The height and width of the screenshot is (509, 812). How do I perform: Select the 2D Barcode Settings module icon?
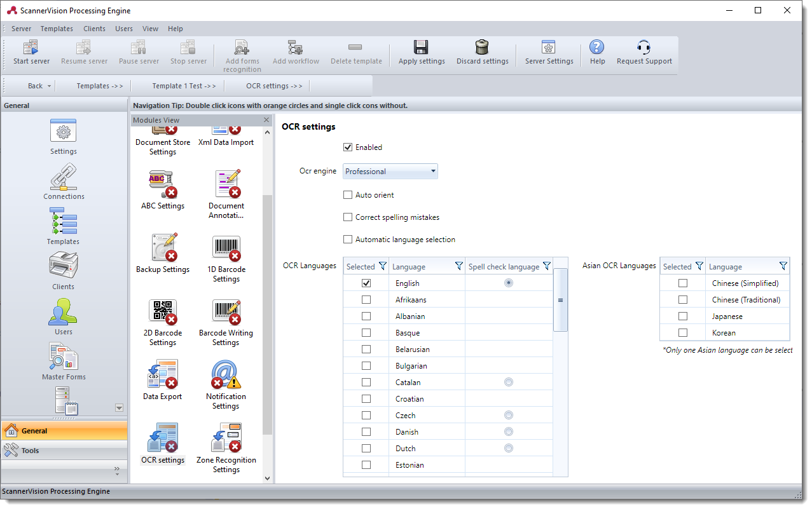point(162,311)
